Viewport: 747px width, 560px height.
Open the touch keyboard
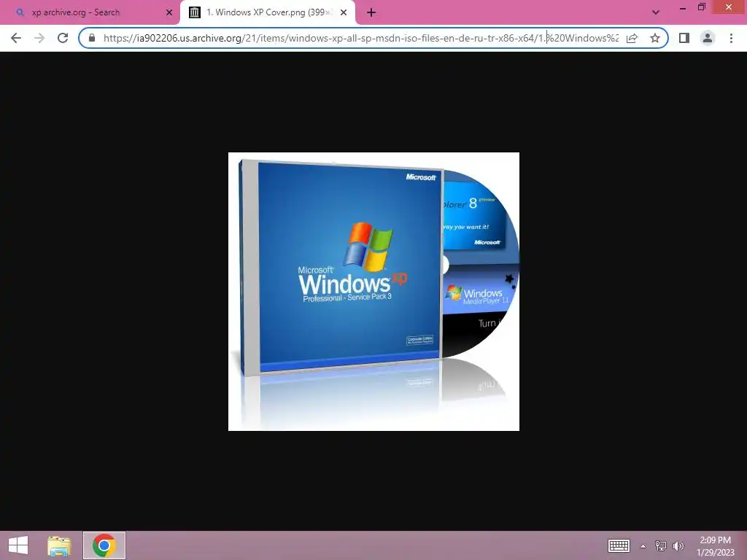pyautogui.click(x=619, y=545)
